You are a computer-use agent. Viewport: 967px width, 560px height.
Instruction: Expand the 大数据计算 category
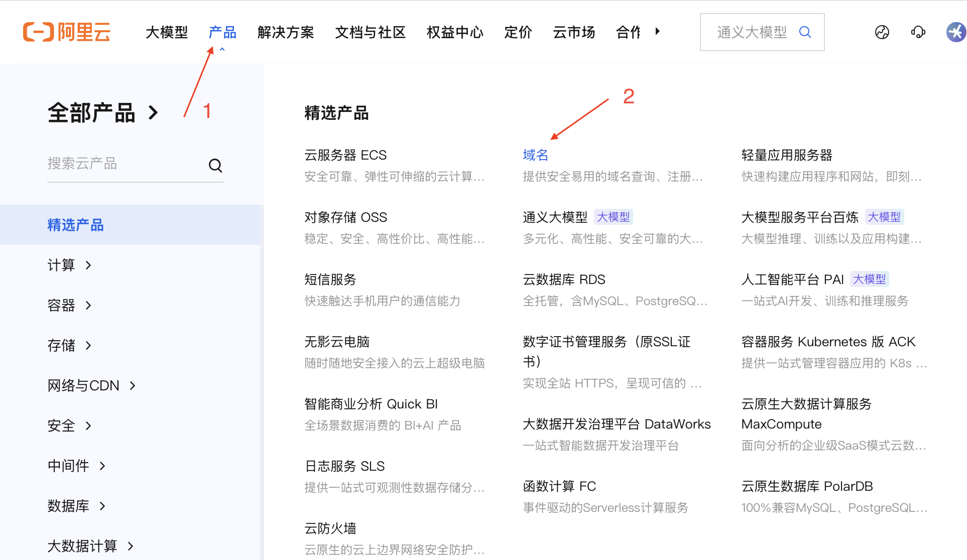tap(91, 546)
